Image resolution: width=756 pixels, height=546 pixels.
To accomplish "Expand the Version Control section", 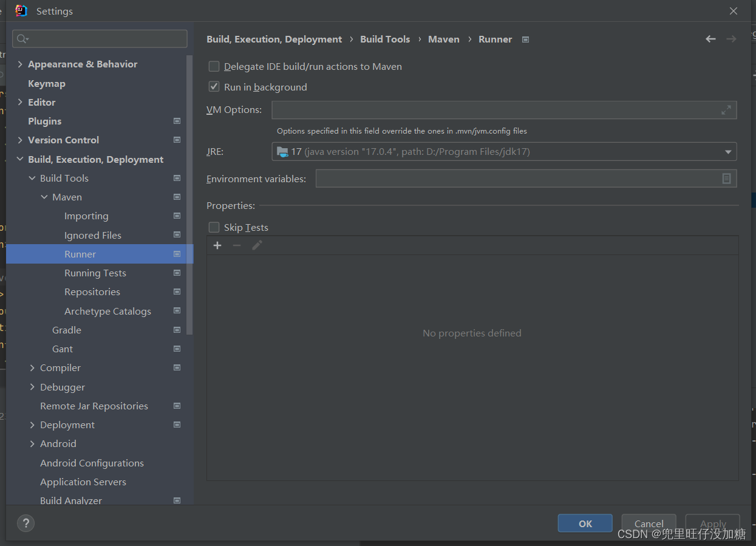I will tap(20, 140).
